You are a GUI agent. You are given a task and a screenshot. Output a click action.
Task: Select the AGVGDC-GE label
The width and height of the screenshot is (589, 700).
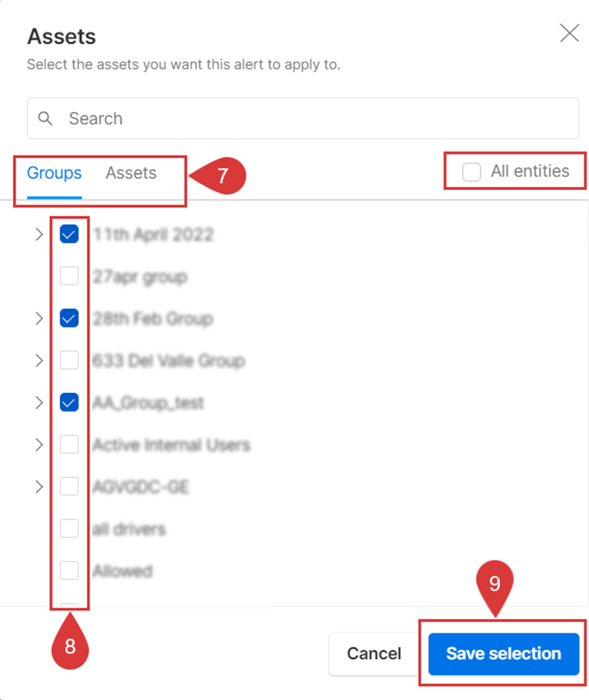pos(141,487)
